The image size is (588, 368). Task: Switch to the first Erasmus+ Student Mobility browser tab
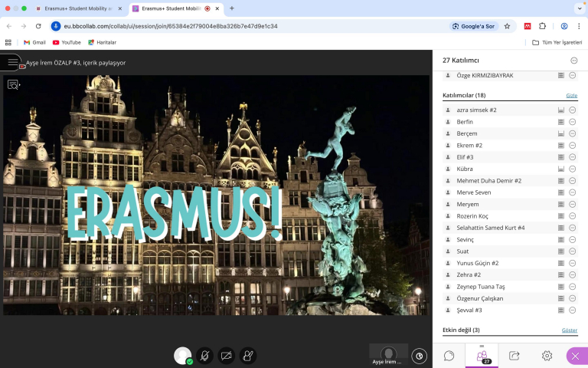[77, 8]
